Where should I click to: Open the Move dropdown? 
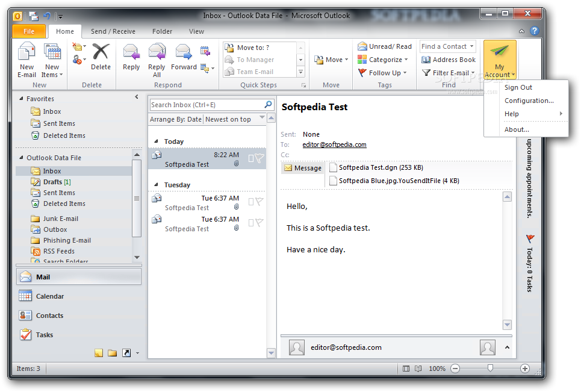pos(331,60)
